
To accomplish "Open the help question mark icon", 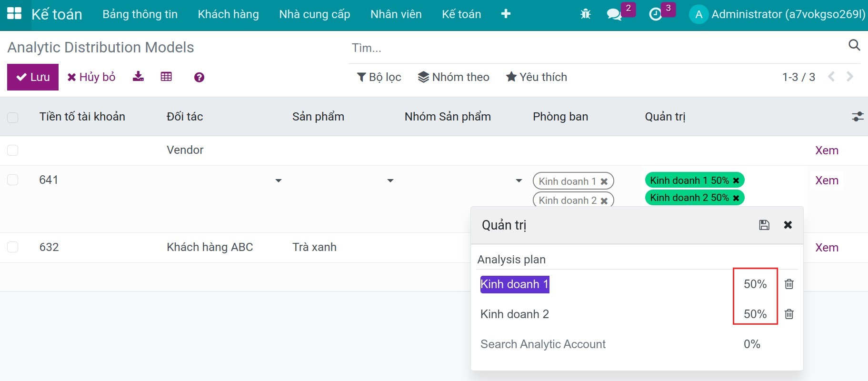I will coord(199,77).
